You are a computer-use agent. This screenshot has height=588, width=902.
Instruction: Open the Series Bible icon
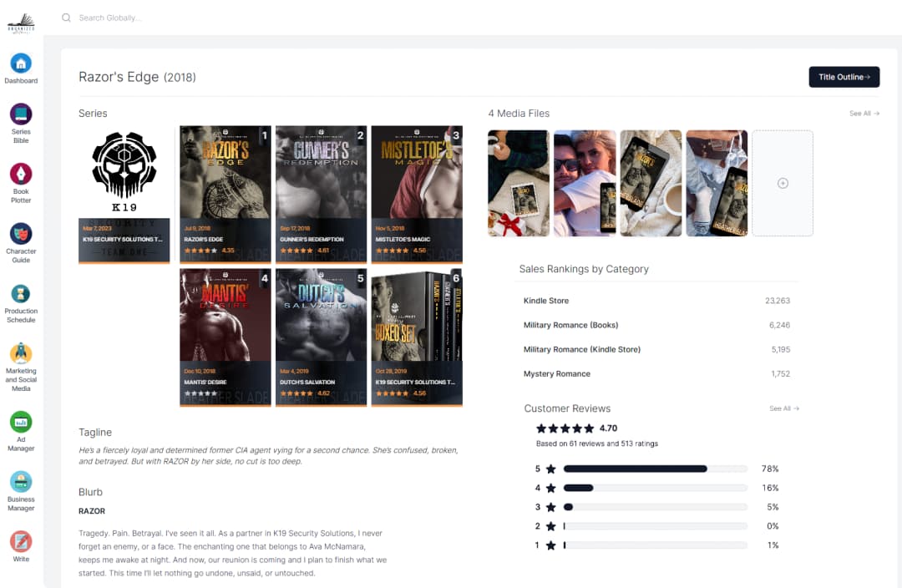pyautogui.click(x=21, y=114)
